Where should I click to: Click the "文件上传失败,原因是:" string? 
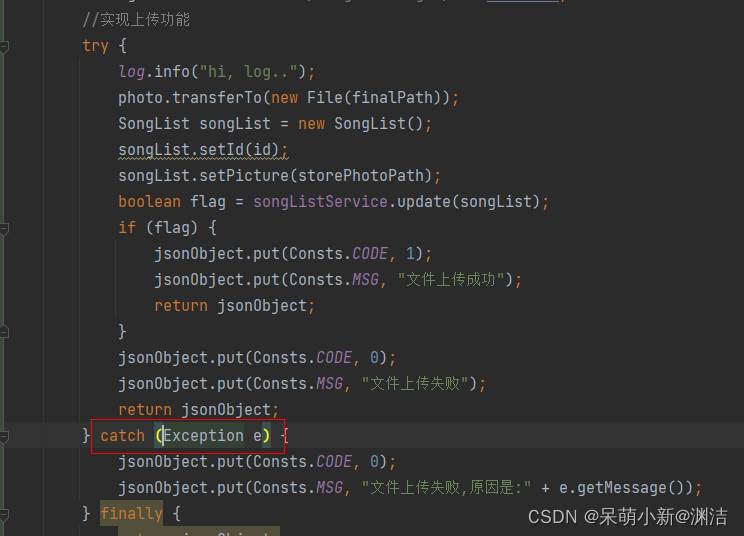coord(446,488)
